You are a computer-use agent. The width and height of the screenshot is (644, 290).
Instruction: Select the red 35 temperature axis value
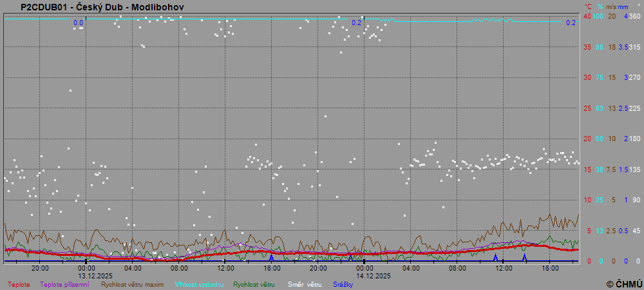[x=587, y=47]
